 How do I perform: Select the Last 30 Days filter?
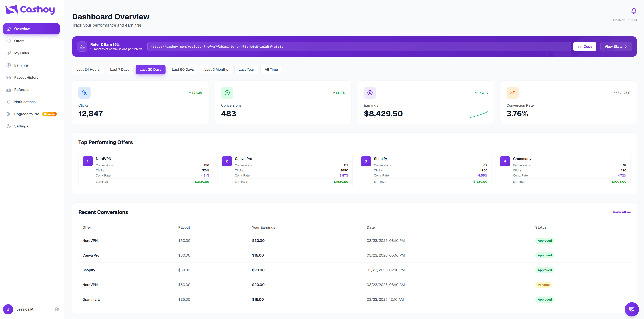150,70
